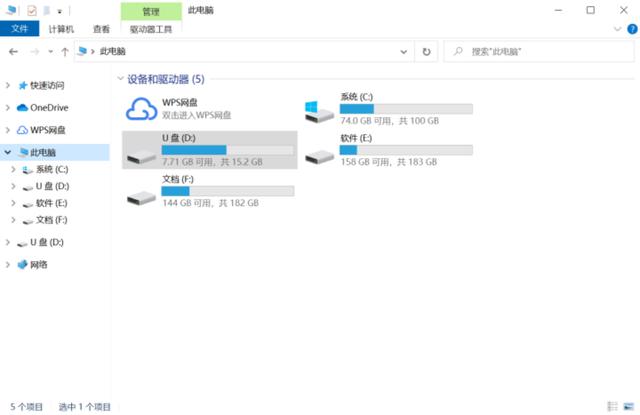Screen dimensions: 640x415
Task: Open the 驱动器工具 ribbon tab
Action: pos(151,30)
